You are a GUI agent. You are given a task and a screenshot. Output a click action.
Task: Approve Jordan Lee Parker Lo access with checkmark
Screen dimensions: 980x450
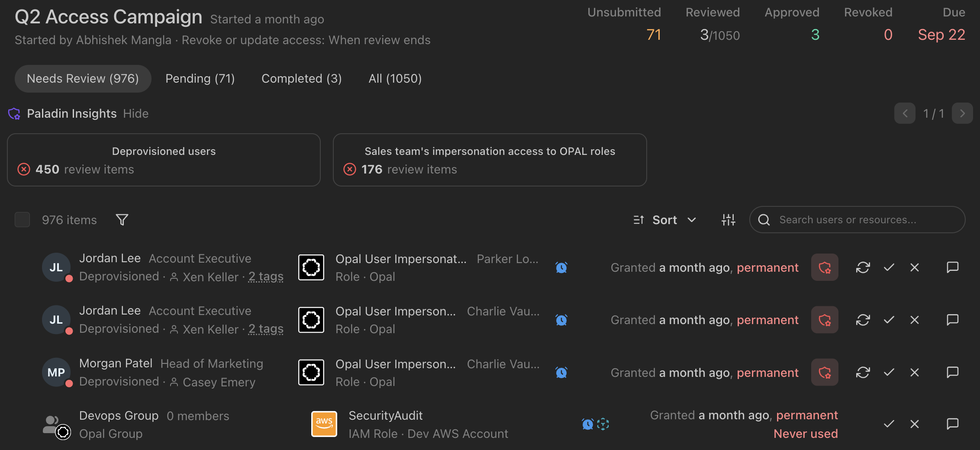click(889, 267)
